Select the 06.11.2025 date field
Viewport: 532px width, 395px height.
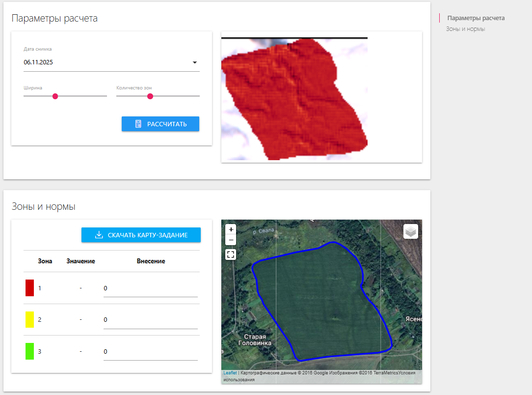103,62
